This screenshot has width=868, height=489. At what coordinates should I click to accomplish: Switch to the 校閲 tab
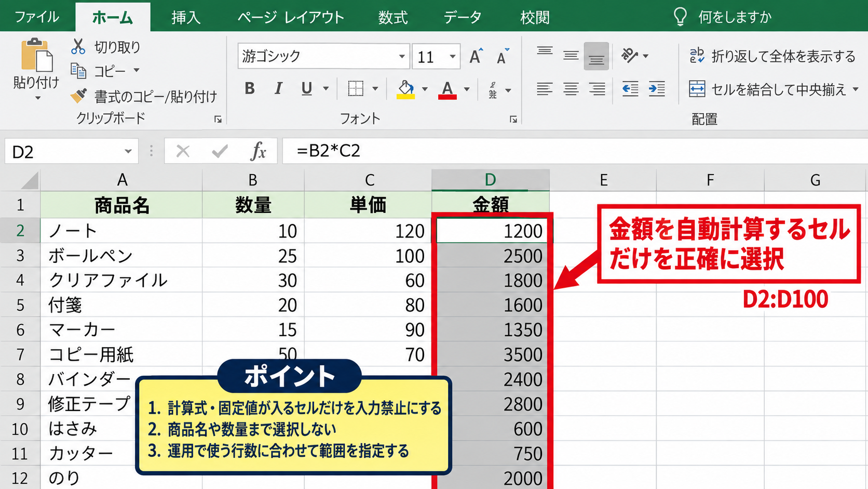coord(535,18)
